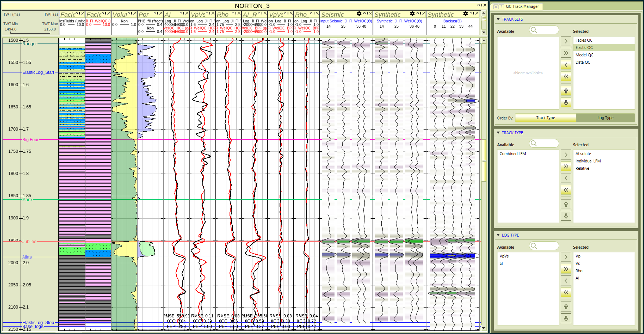This screenshot has height=334, width=644.
Task: Open the settings gear on the Backus Synthetic track
Action: [465, 14]
